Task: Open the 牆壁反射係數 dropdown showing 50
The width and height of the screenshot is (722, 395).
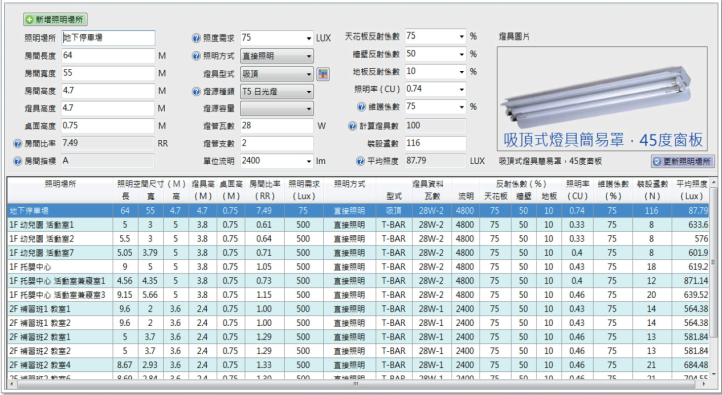Action: pos(436,54)
